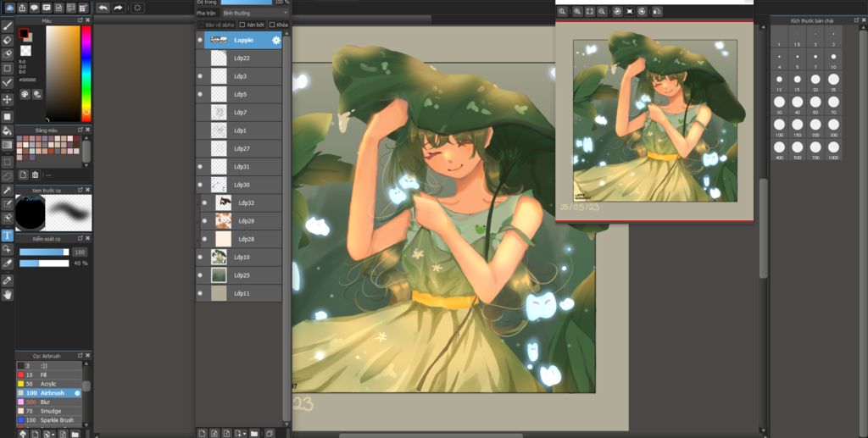Select the Move tool

click(8, 99)
